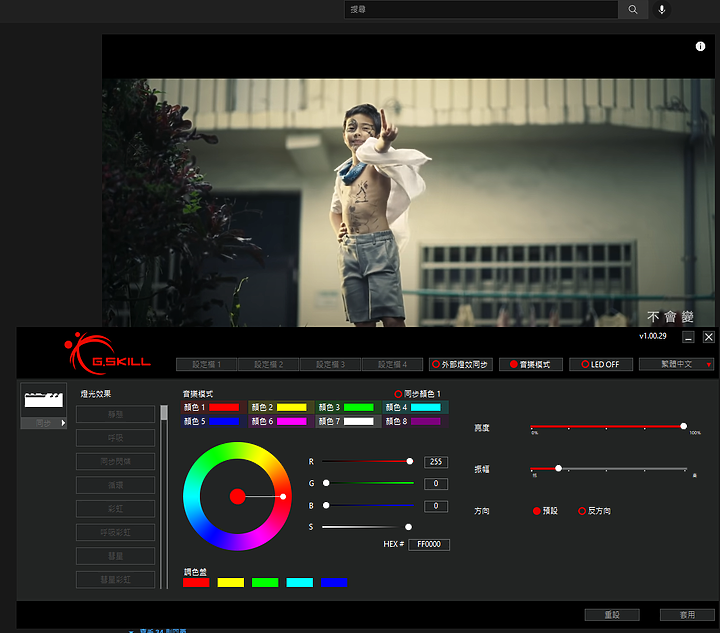Screen dimensions: 720x633
Task: Pick yellow from the 調色盤 palette
Action: coord(231,583)
